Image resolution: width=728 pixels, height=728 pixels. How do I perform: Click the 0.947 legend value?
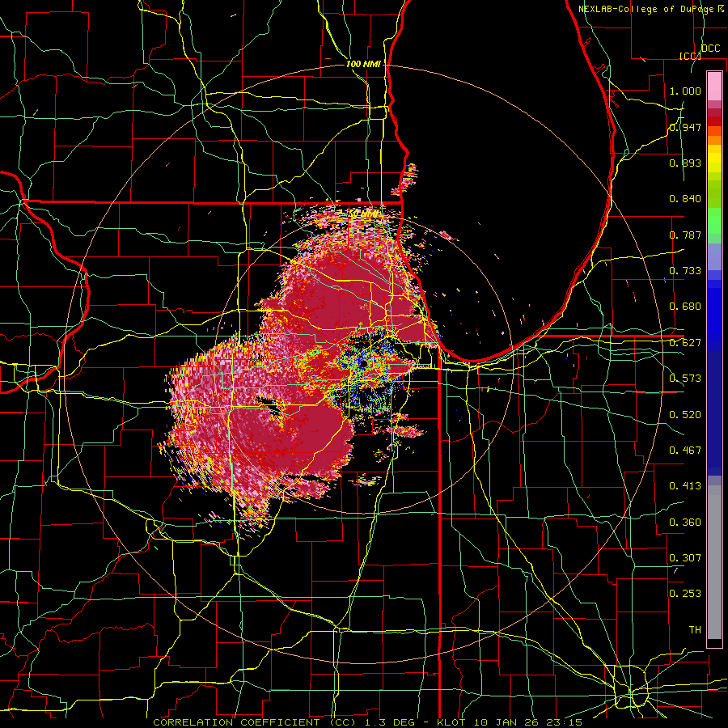(685, 127)
